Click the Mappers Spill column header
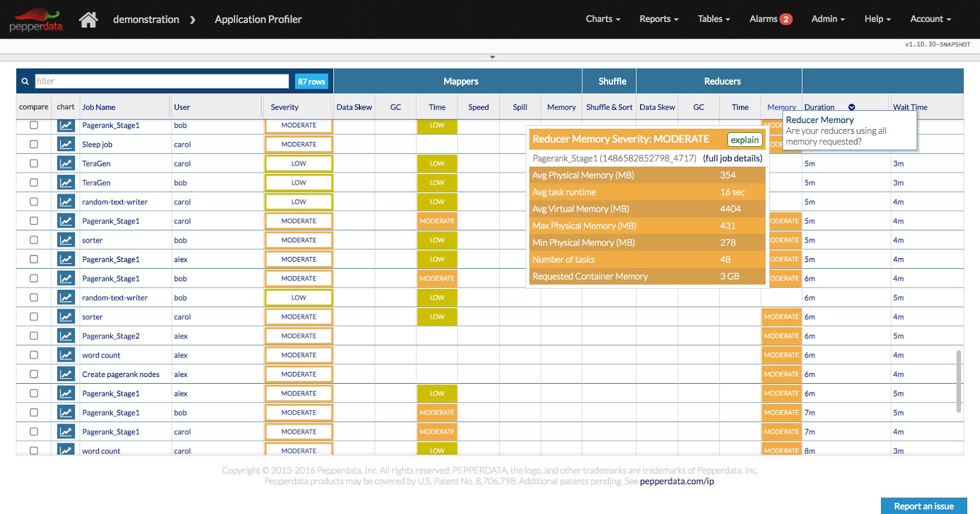The width and height of the screenshot is (980, 514). point(520,107)
